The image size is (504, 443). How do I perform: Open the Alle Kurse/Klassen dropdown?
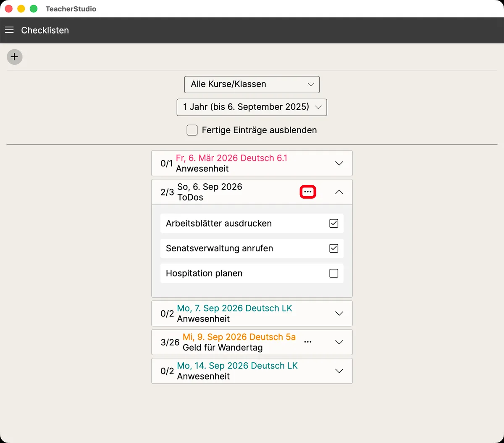pyautogui.click(x=252, y=84)
